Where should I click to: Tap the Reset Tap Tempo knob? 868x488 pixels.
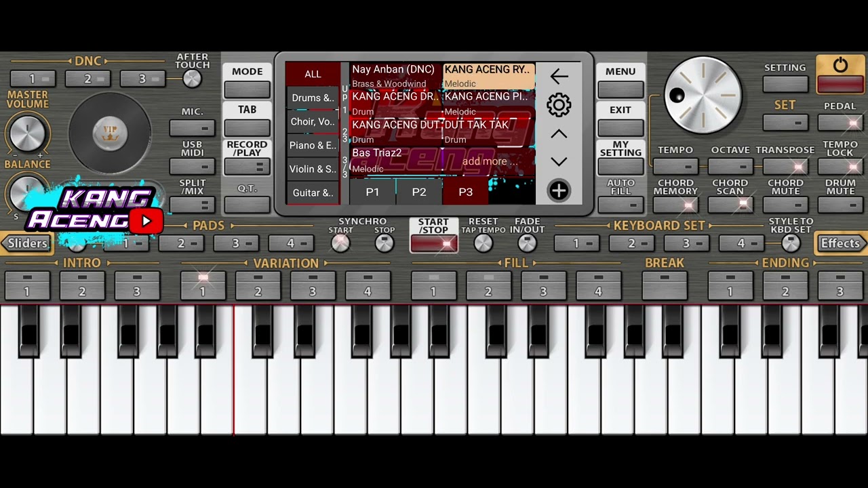483,243
